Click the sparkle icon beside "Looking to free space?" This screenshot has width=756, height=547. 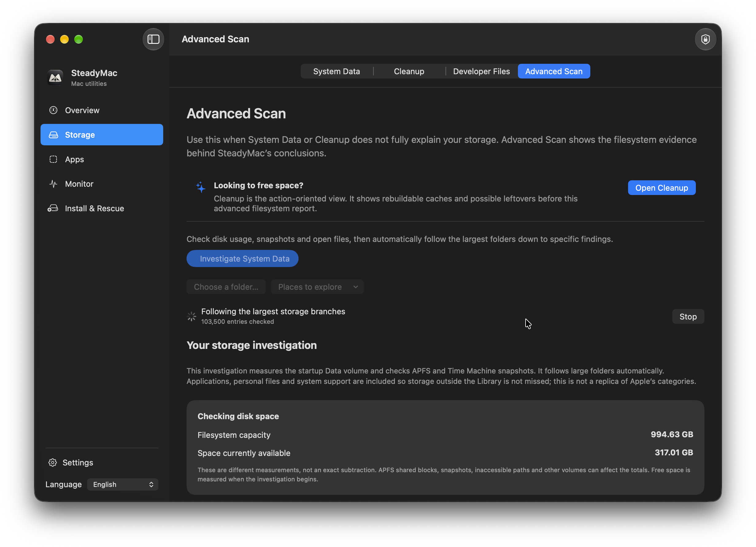(201, 187)
